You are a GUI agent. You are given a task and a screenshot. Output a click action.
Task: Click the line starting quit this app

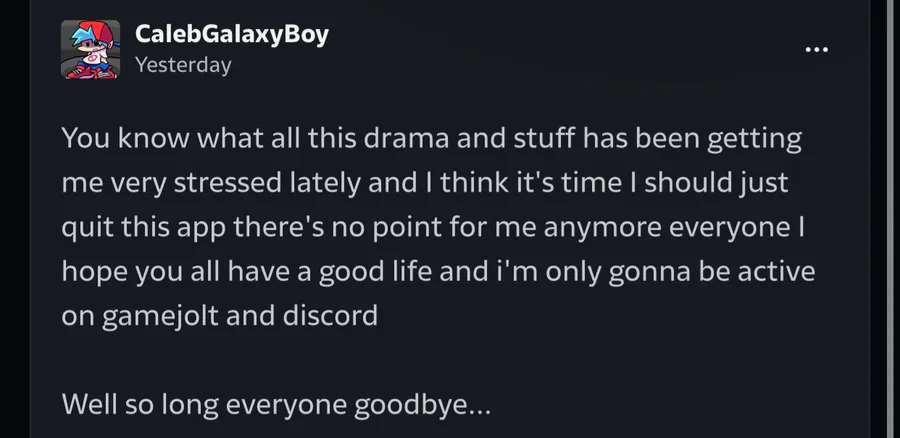pos(433,227)
